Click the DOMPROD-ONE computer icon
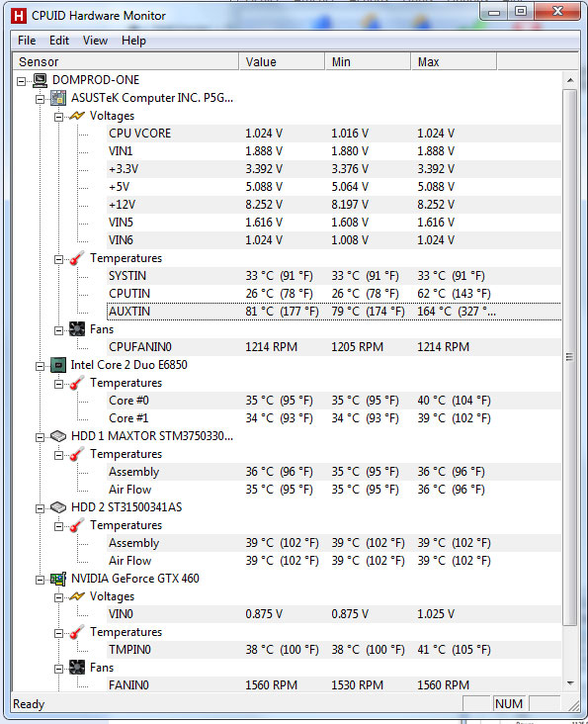588x724 pixels. click(x=41, y=80)
